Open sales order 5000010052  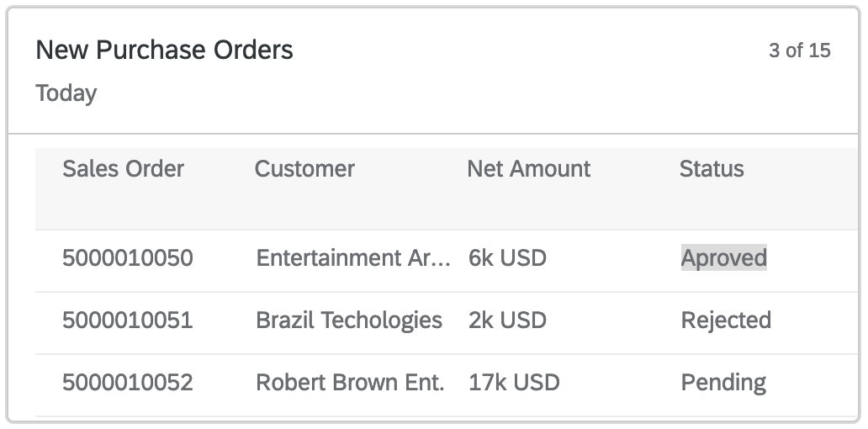click(x=127, y=383)
